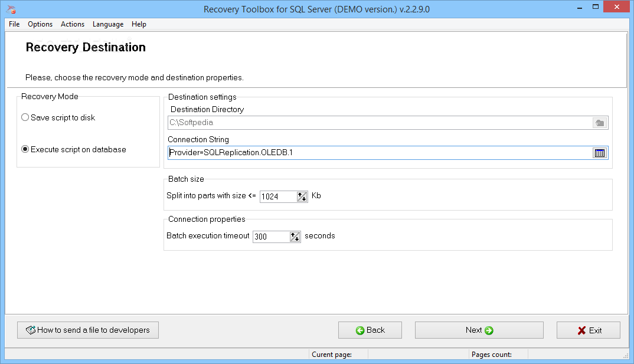634x364 pixels.
Task: Close the window with the red X
Action: pos(617,6)
